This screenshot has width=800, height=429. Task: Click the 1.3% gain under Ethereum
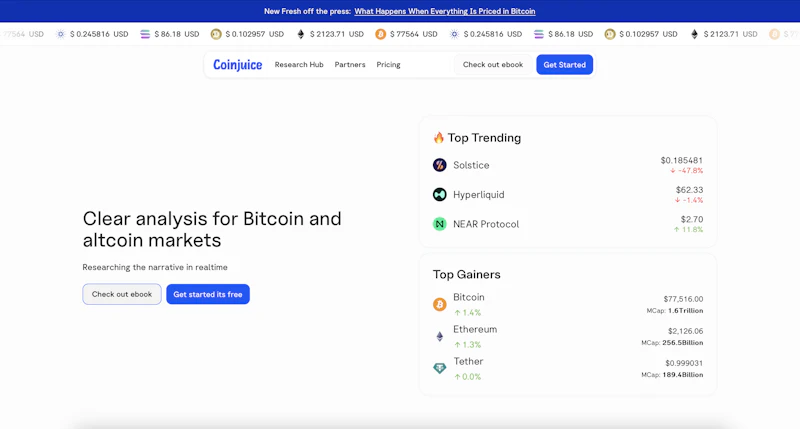(467, 345)
